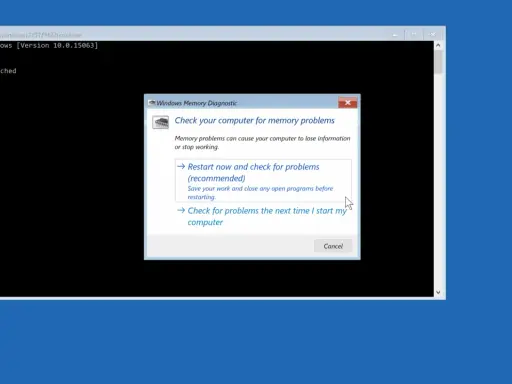Maximize the Command Prompt window
The image size is (512, 384).
(414, 35)
